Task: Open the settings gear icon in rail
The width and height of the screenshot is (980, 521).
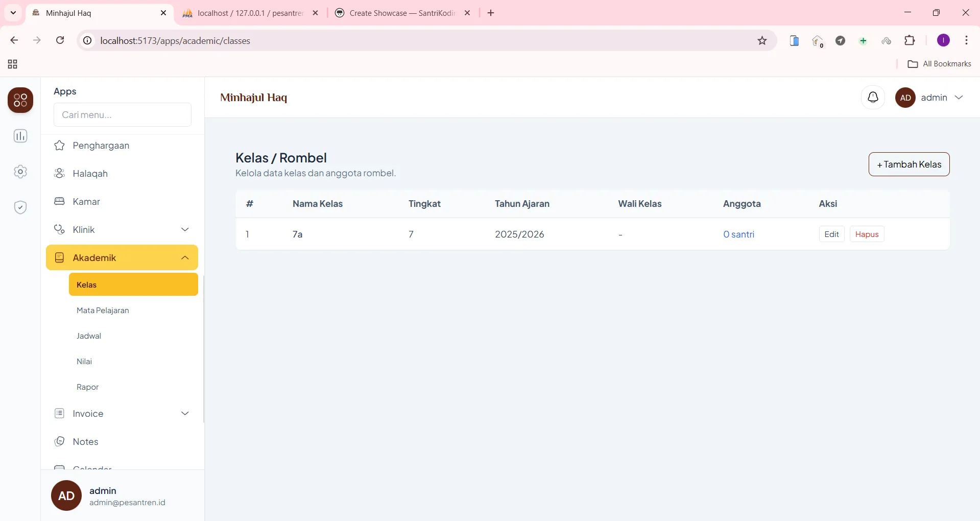Action: tap(20, 172)
